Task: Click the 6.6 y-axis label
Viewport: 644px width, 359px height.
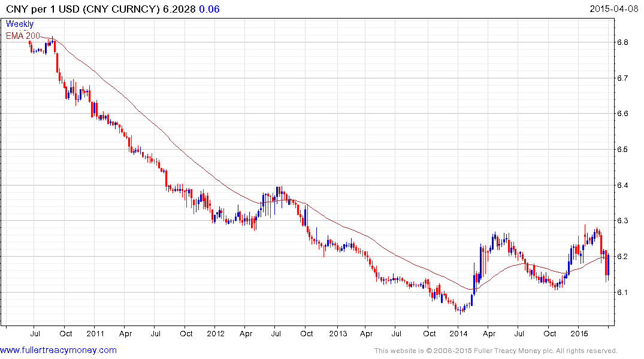Action: pos(622,114)
